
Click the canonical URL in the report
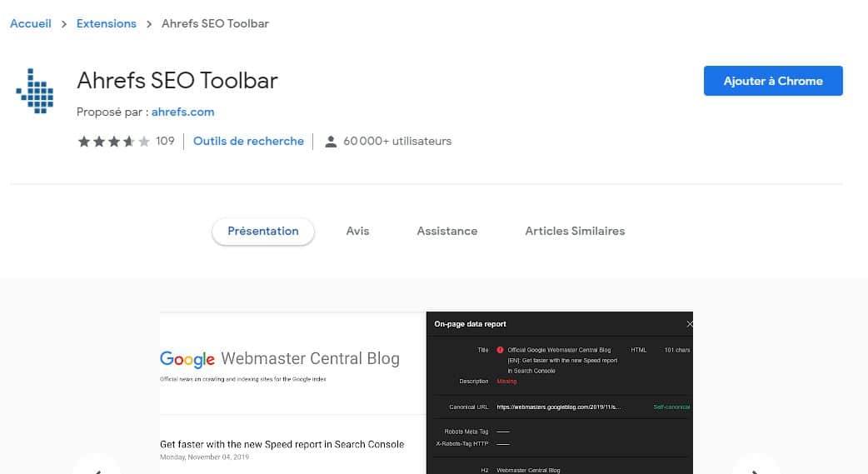[x=559, y=407]
